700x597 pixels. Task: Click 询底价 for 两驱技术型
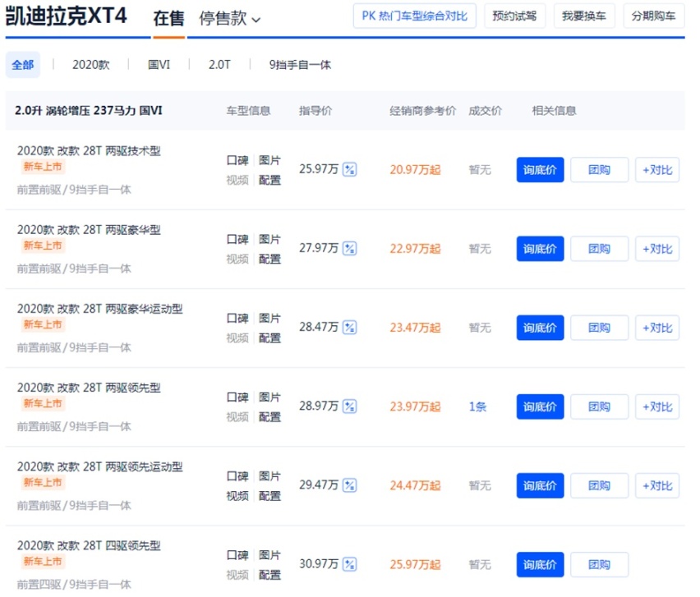point(540,169)
